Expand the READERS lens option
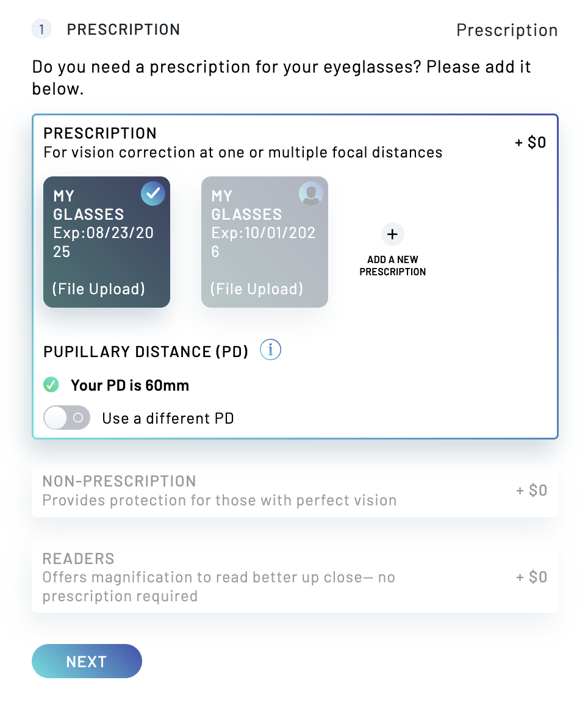588x702 pixels. 295,576
